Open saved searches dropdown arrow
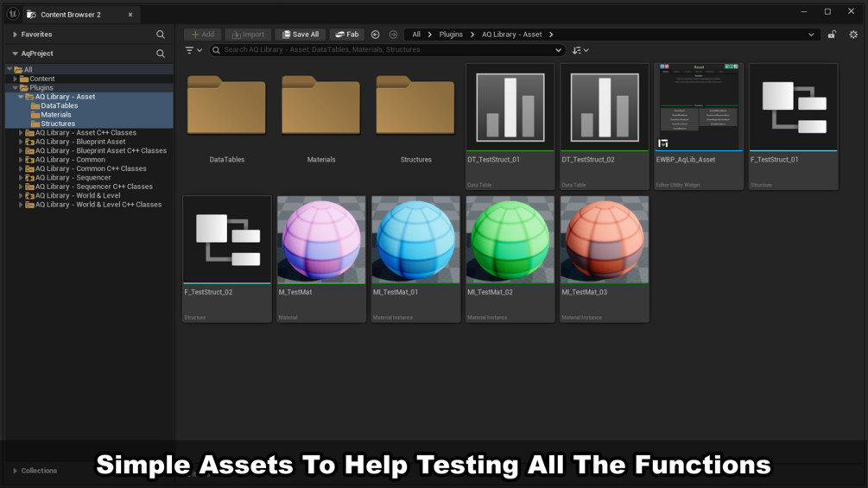The width and height of the screenshot is (868, 488). point(558,50)
